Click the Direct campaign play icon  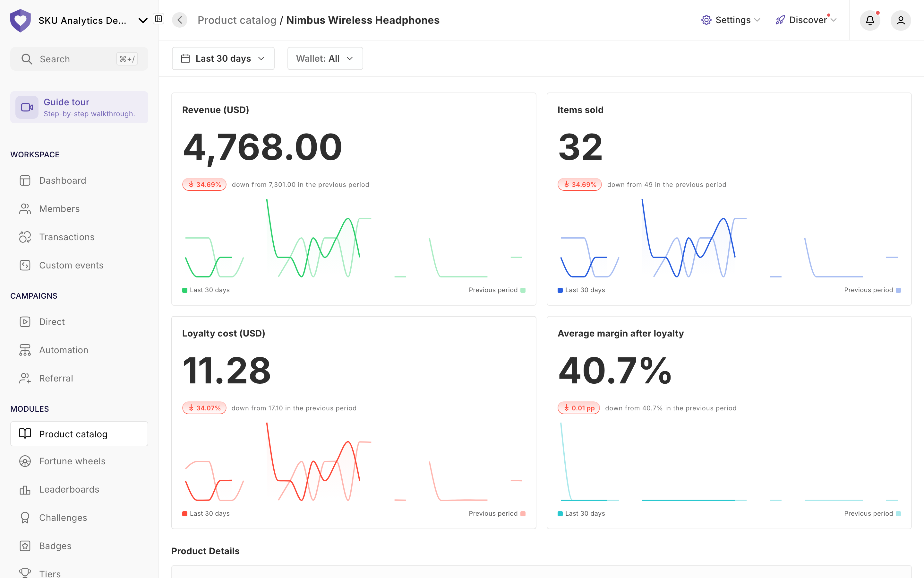(x=25, y=322)
